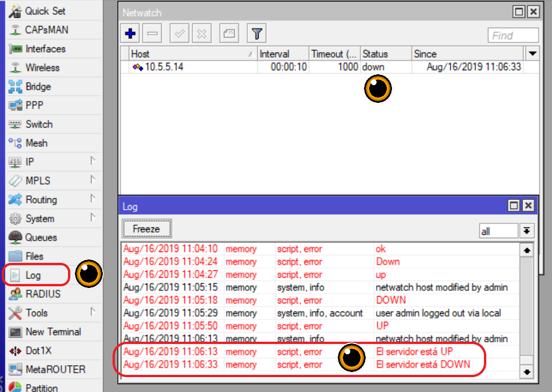Select log entry 'El servidor está DOWN'
The width and height of the screenshot is (552, 392).
pyautogui.click(x=321, y=364)
